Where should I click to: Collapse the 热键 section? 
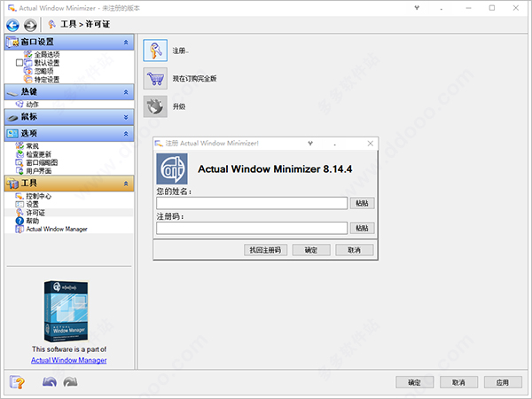126,92
